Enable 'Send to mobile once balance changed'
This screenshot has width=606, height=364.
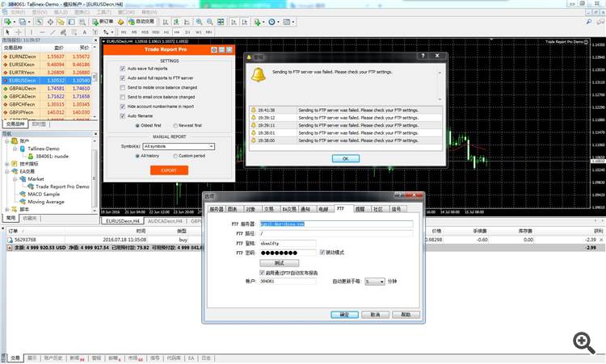click(123, 88)
